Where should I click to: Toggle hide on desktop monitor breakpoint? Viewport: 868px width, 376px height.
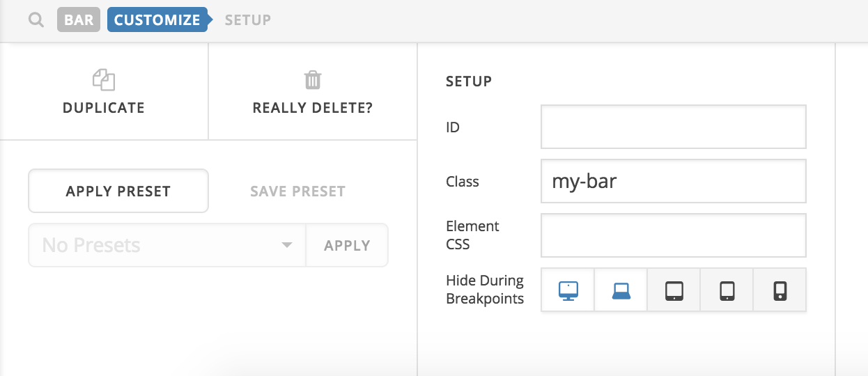568,290
